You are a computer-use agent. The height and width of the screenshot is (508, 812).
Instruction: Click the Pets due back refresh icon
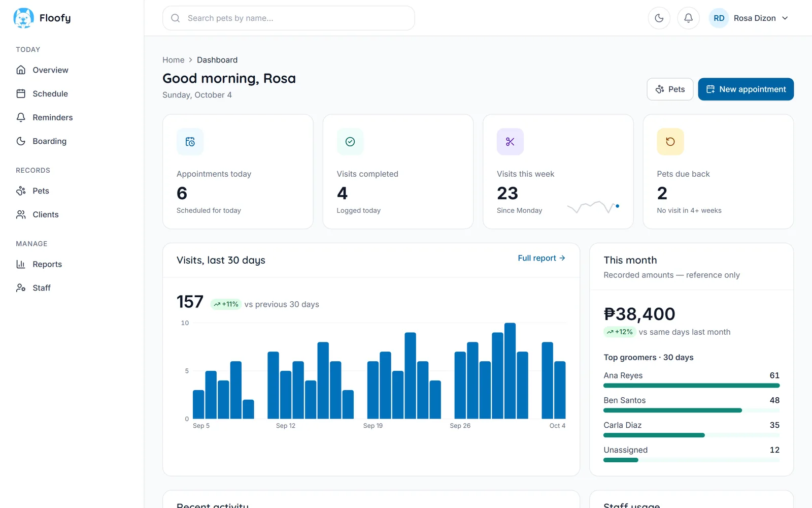coord(670,142)
